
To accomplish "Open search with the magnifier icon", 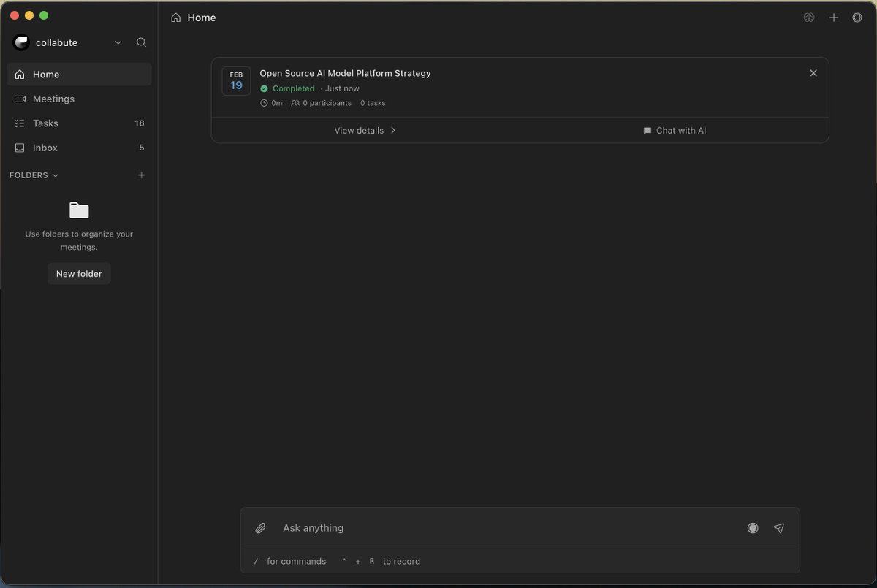I will click(142, 42).
